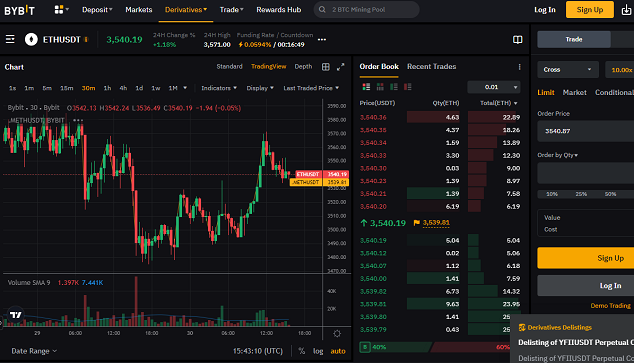Focus the Order Price input field
The image size is (634, 363).
(585, 131)
